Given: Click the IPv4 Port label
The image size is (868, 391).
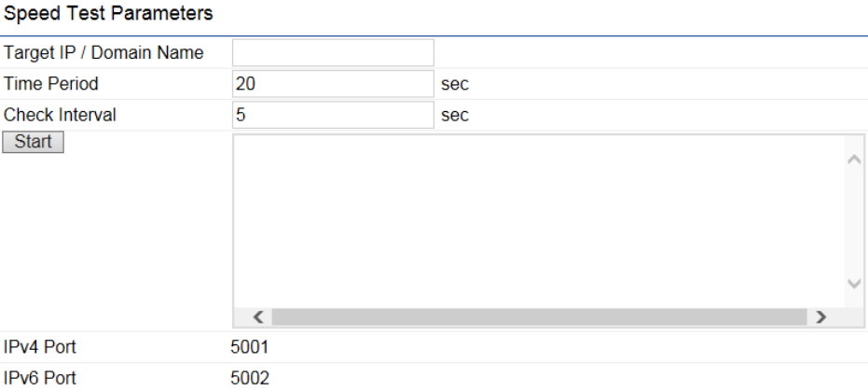Looking at the screenshot, I should point(40,348).
